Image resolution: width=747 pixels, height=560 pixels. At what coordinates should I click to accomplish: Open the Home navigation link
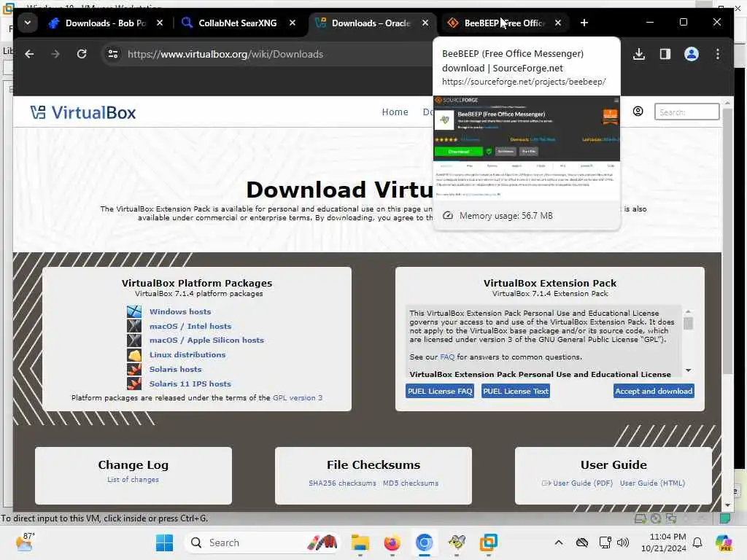coord(395,112)
